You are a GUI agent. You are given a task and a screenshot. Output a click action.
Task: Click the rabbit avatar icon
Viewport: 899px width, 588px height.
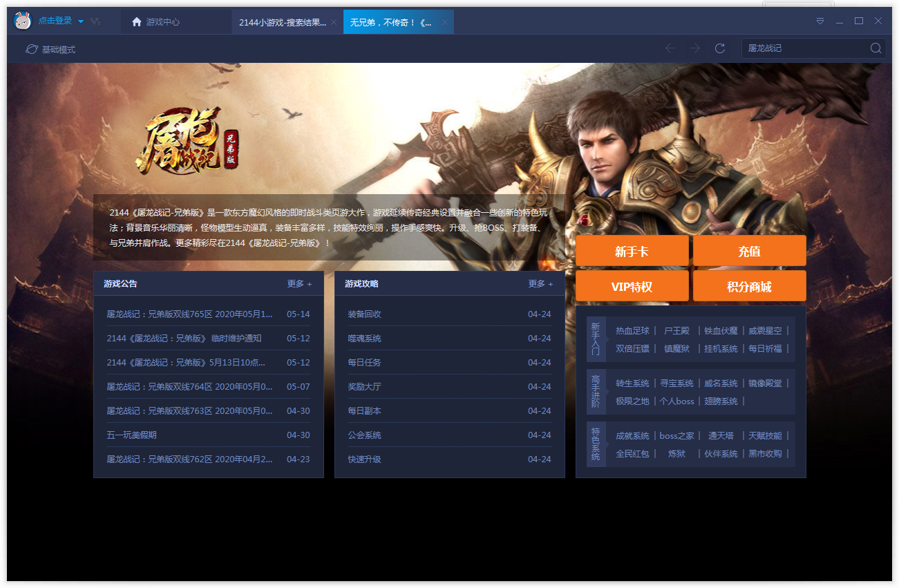coord(23,21)
